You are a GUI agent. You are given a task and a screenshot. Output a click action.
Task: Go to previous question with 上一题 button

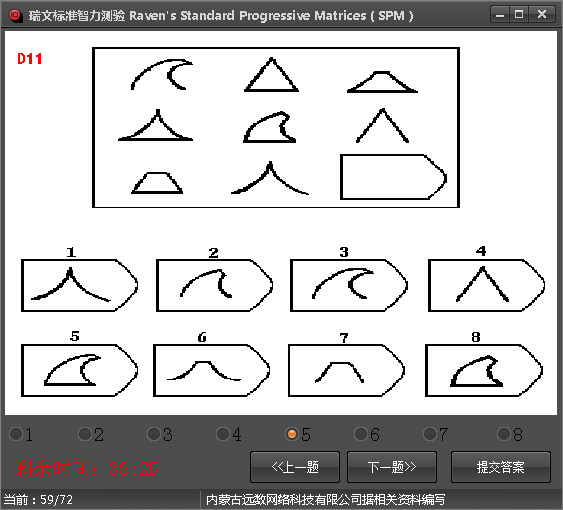(x=295, y=467)
